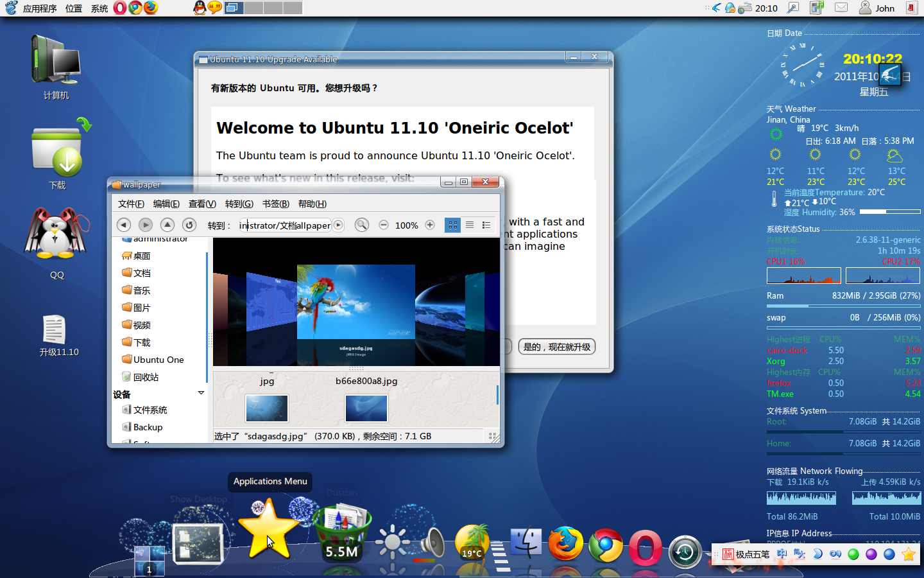Viewport: 924px width, 578px height.
Task: Open the 系统 system menu
Action: pos(99,8)
